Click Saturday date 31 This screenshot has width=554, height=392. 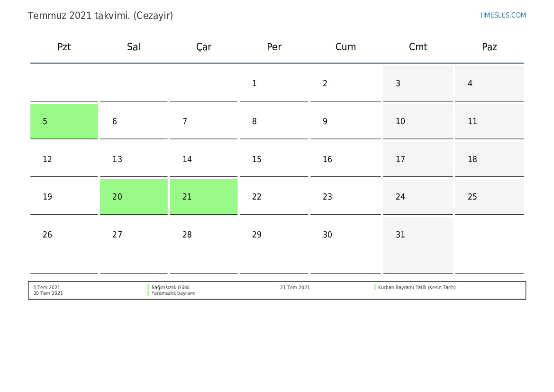pyautogui.click(x=418, y=246)
